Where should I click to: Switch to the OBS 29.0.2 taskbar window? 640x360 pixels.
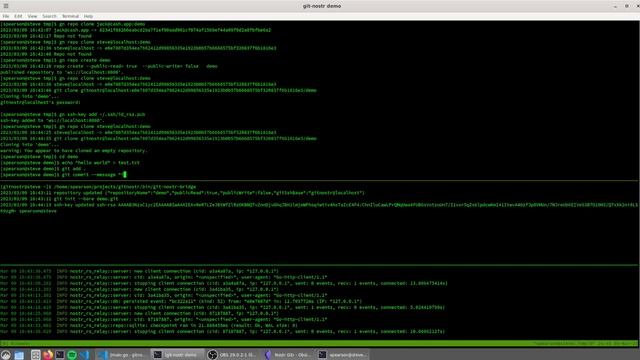pos(231,355)
